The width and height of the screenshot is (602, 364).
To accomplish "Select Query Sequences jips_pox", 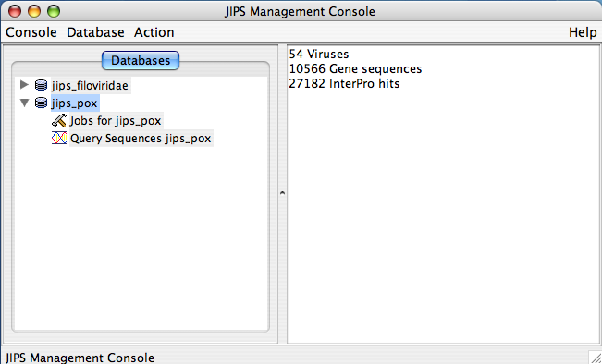I will click(141, 138).
